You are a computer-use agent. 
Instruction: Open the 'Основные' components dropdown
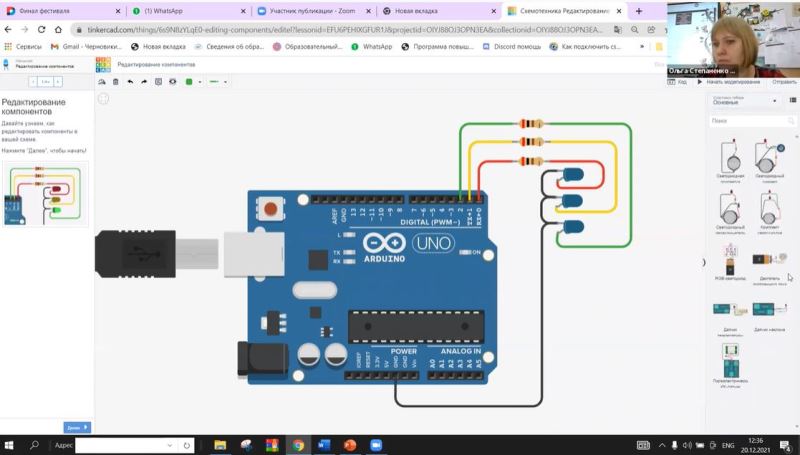(x=744, y=101)
